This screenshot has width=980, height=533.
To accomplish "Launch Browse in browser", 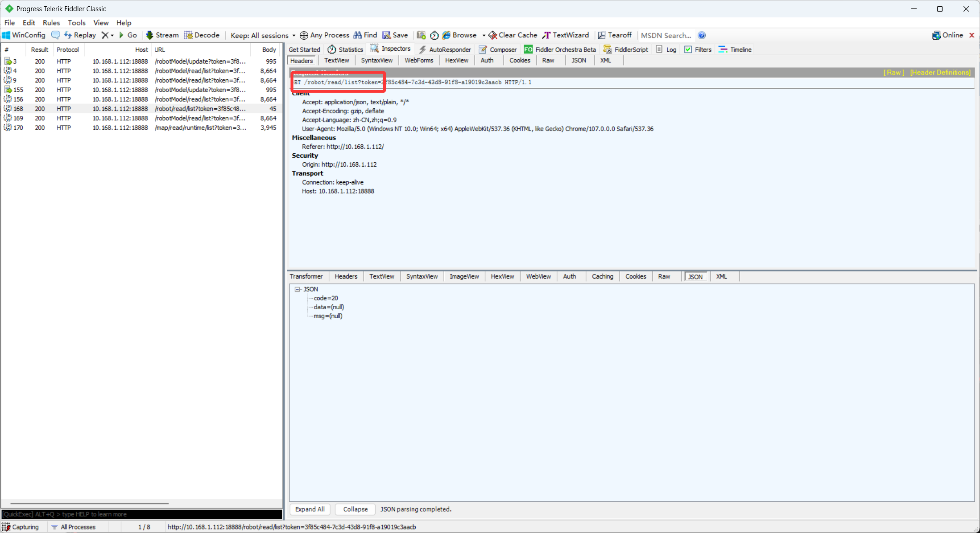I will [x=459, y=35].
